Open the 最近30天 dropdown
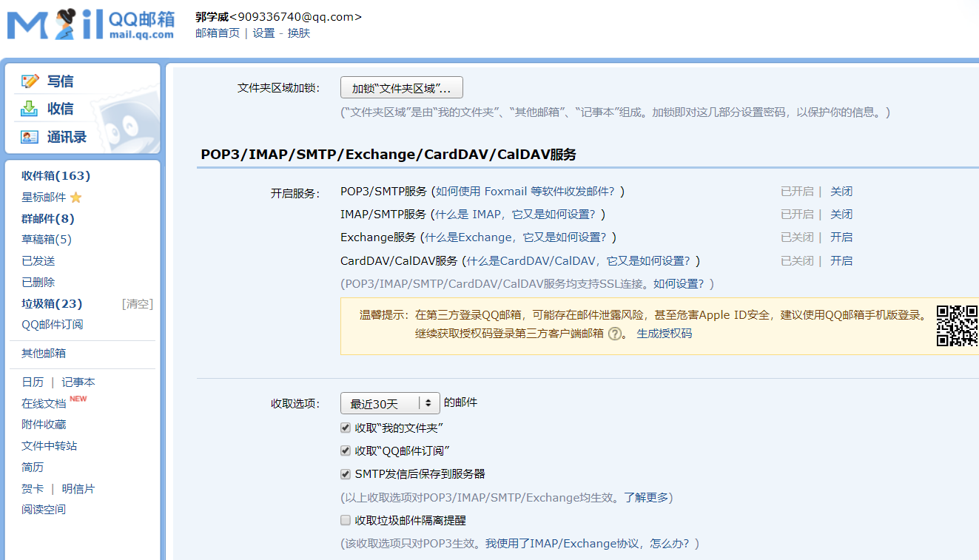979x560 pixels. [390, 403]
